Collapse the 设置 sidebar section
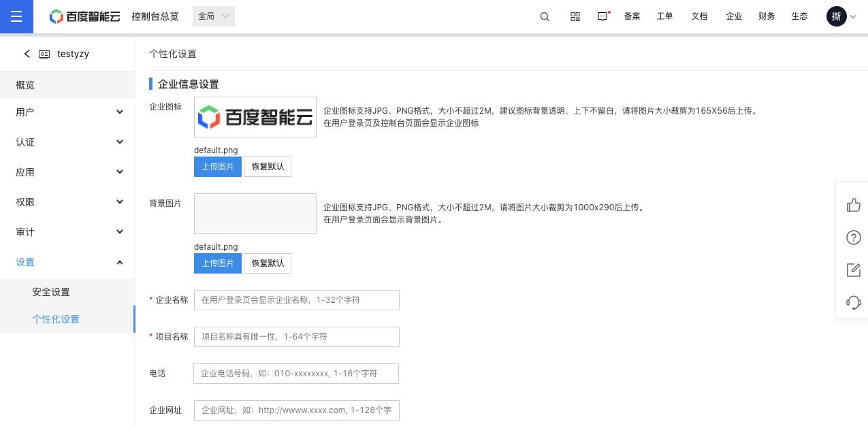The height and width of the screenshot is (426, 868). [x=67, y=262]
